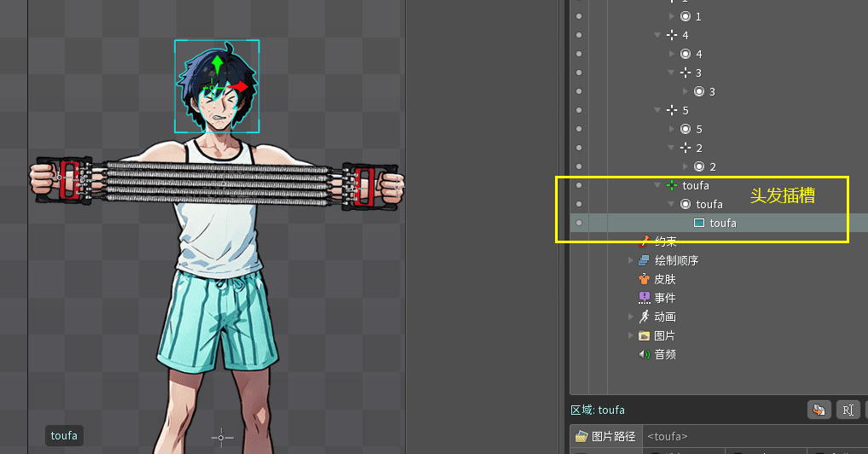Viewport: 868px width, 454px height.
Task: Click the Draw Order (绘制顺序) layers icon
Action: [645, 260]
